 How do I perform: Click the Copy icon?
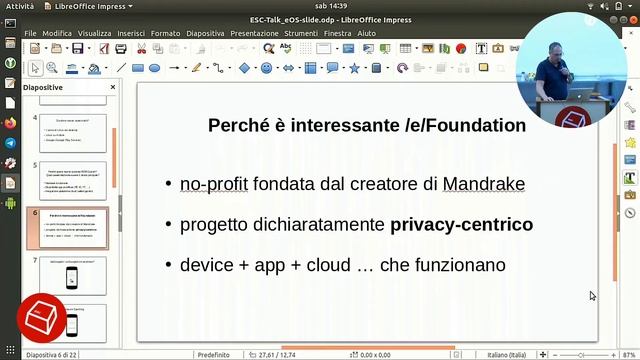click(x=158, y=49)
